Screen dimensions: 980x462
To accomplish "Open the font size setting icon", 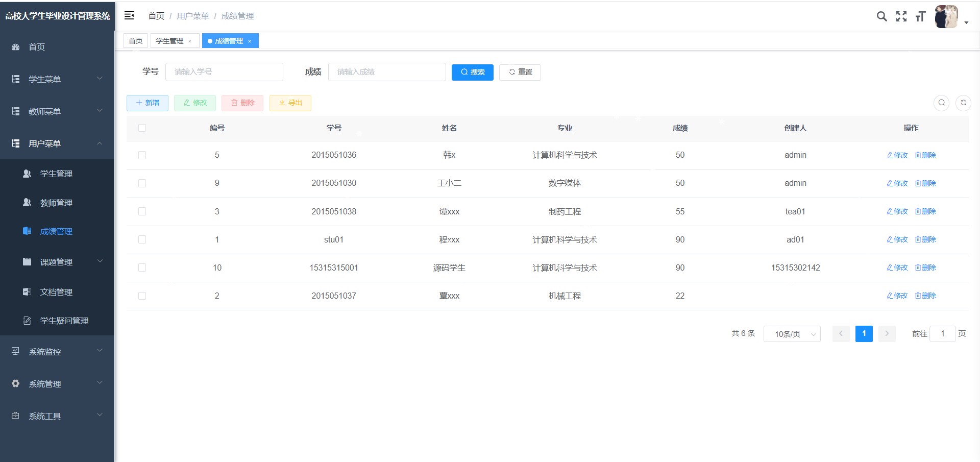I will (920, 17).
